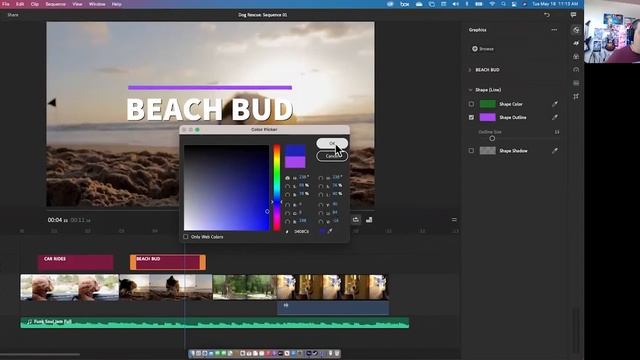Click the previous purple color in the picker preview
Image resolution: width=640 pixels, height=360 pixels.
[295, 162]
